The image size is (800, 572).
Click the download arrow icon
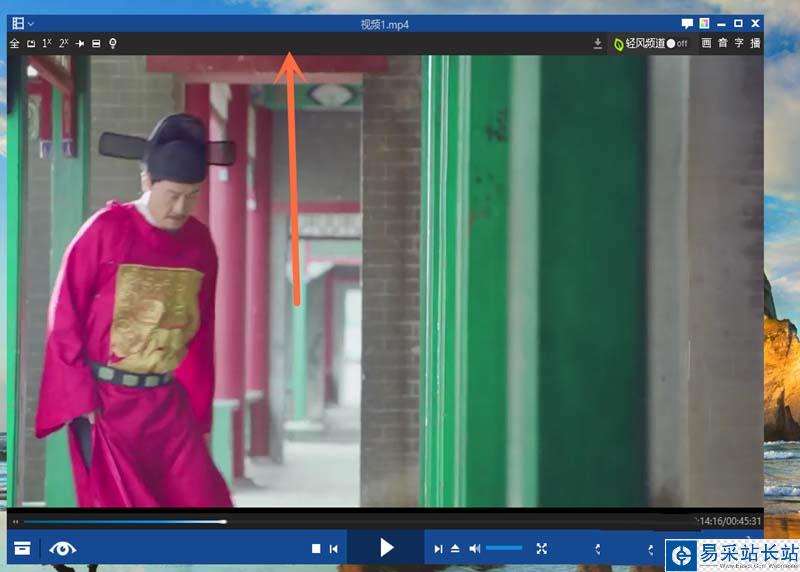(x=598, y=44)
